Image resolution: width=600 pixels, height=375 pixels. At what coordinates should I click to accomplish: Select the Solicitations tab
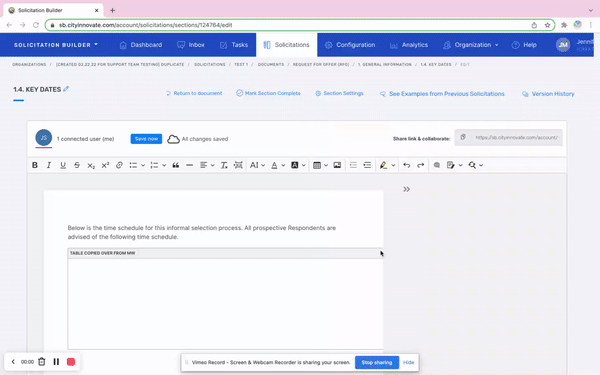286,45
